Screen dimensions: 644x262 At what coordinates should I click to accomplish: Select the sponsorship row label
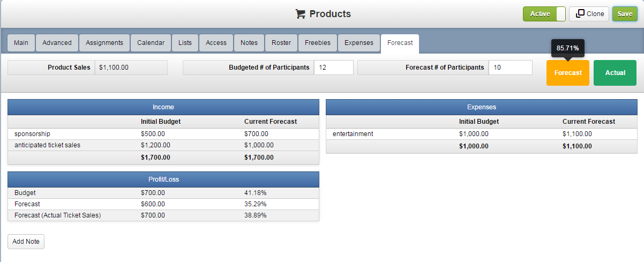[32, 134]
